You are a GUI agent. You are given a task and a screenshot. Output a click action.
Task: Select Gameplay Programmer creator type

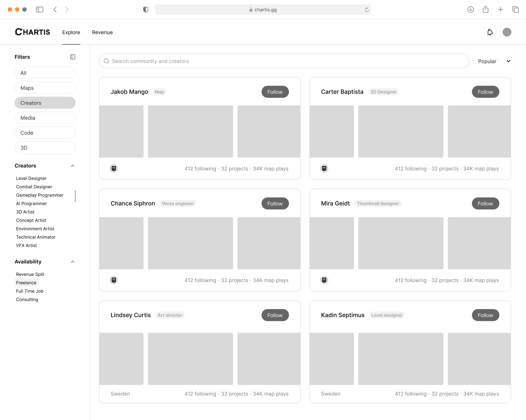(39, 195)
